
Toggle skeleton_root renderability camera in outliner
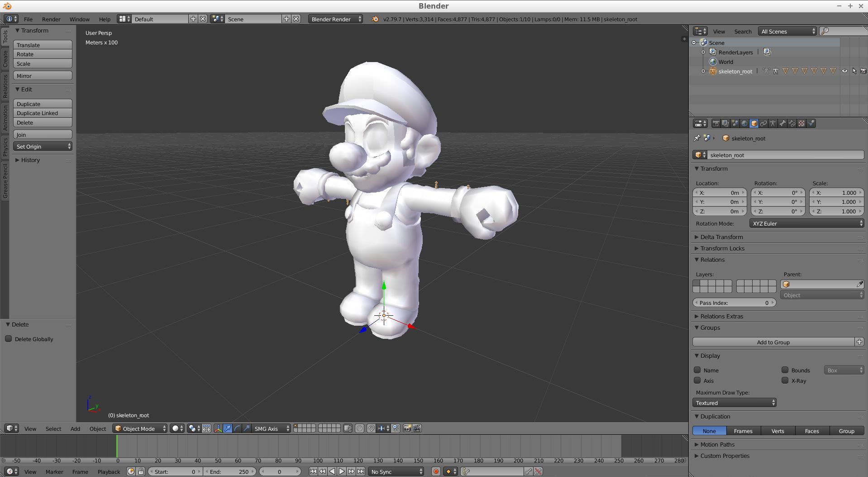click(x=863, y=71)
